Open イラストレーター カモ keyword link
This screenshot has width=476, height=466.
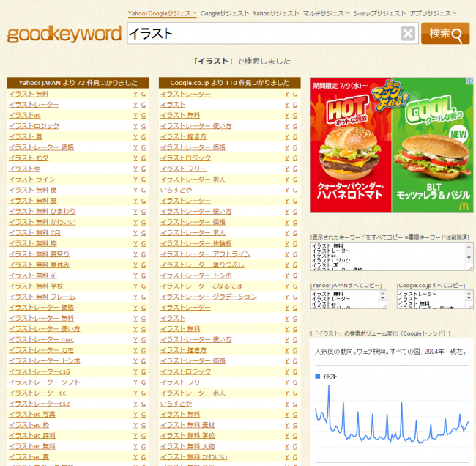[x=41, y=350]
